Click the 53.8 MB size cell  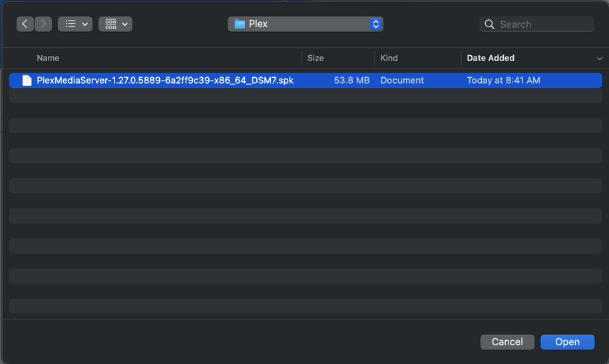(351, 81)
